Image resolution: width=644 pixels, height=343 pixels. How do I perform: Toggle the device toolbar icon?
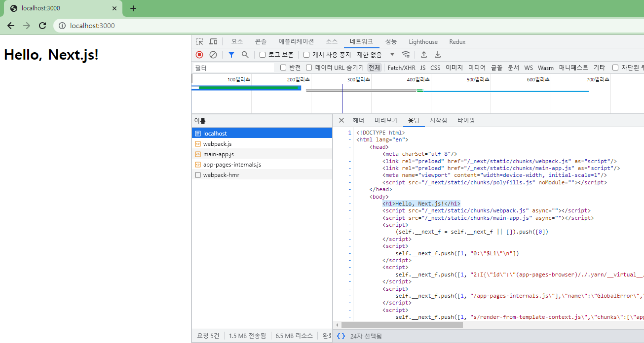pyautogui.click(x=213, y=42)
